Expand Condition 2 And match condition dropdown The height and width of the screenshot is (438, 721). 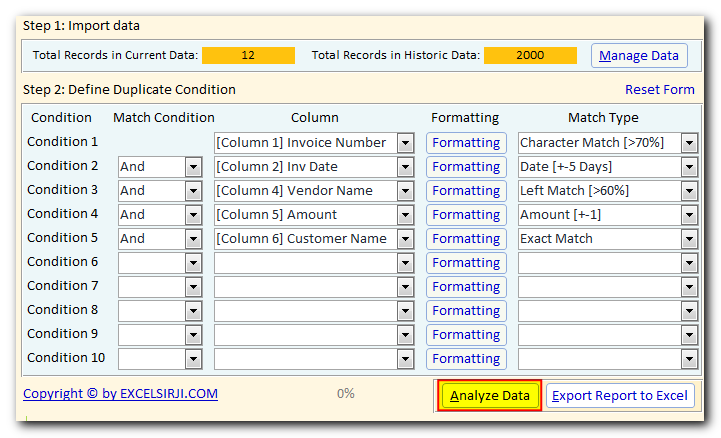[193, 167]
